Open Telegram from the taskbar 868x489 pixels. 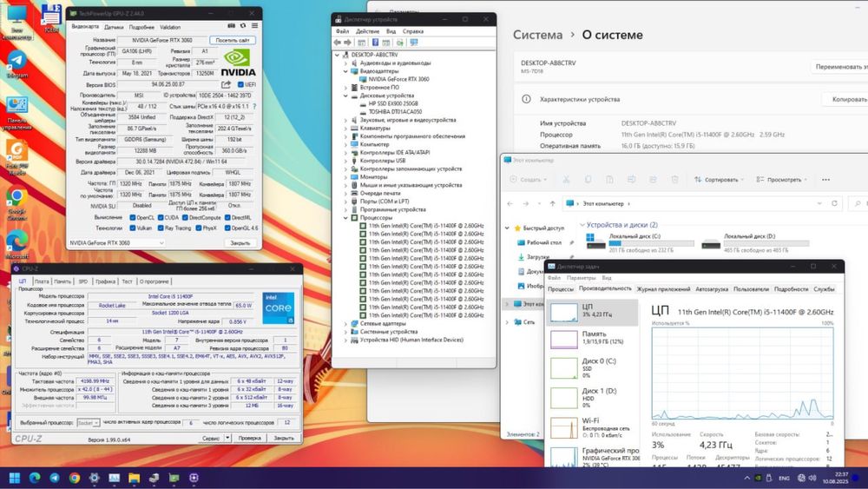point(55,478)
